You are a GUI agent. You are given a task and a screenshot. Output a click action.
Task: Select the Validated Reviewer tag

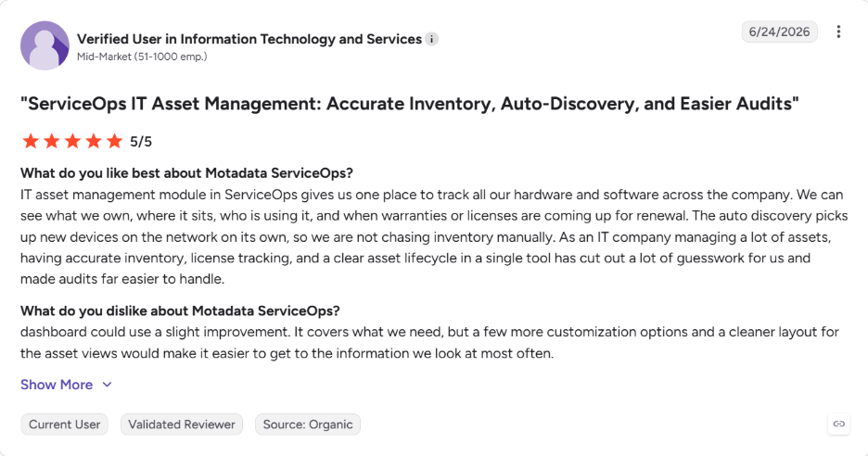tap(182, 424)
